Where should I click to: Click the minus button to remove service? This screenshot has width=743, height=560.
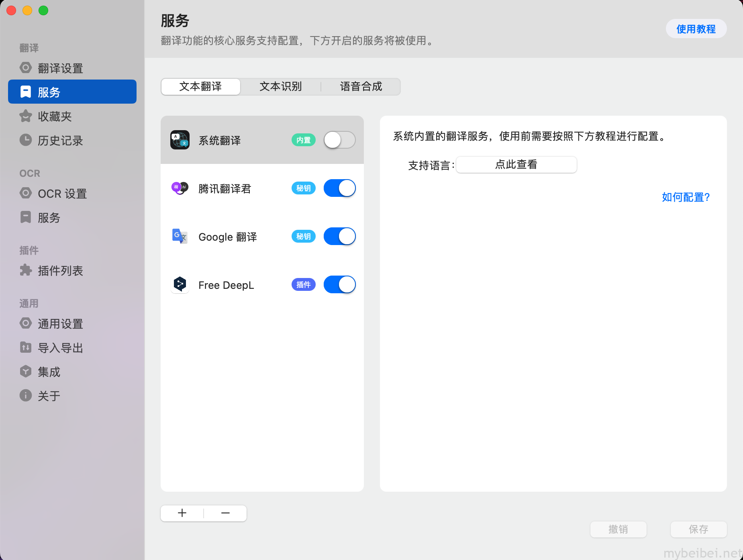click(225, 513)
